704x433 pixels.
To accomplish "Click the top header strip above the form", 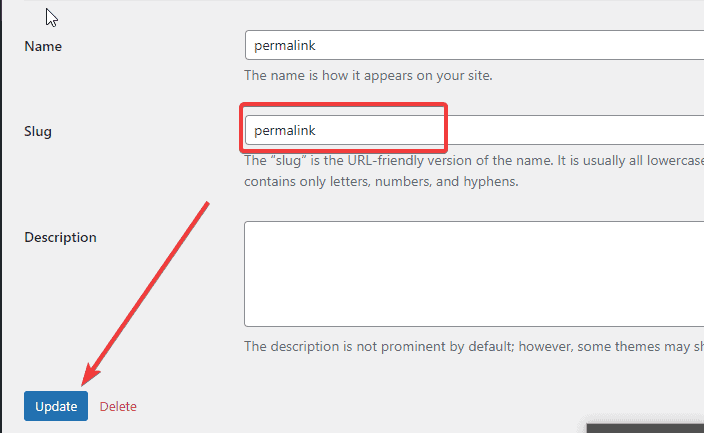I will pos(352,6).
